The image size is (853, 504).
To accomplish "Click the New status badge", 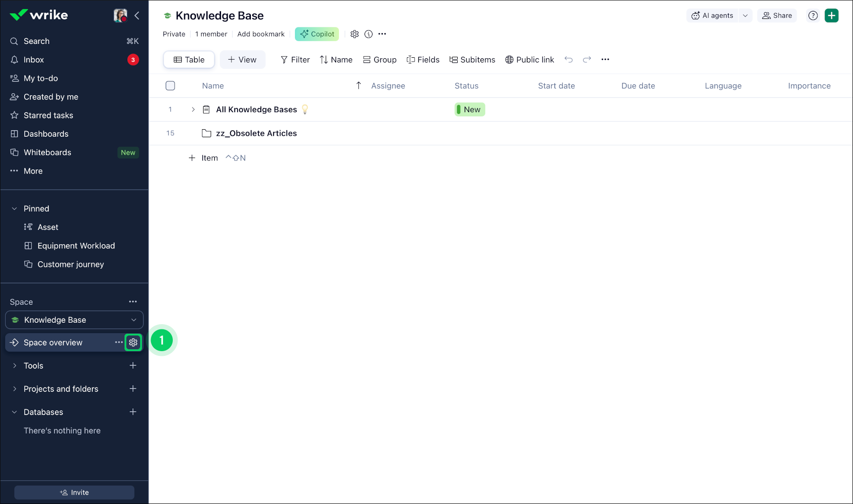I will click(470, 109).
